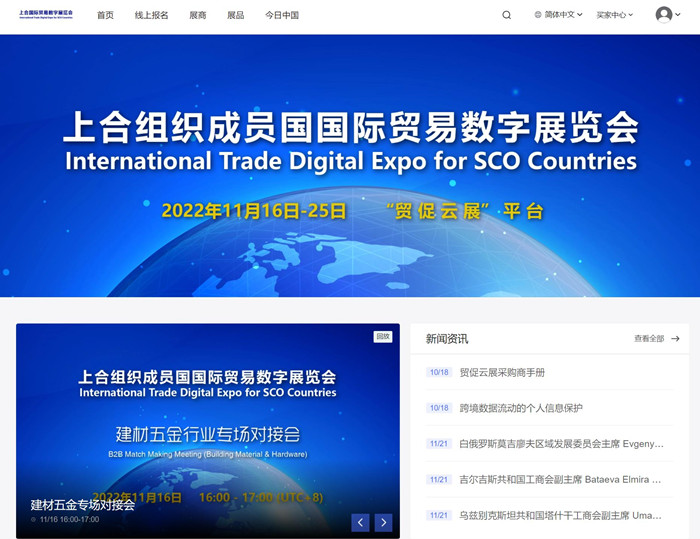Screen dimensions: 700x539
Task: Click the globe language icon
Action: (x=538, y=15)
